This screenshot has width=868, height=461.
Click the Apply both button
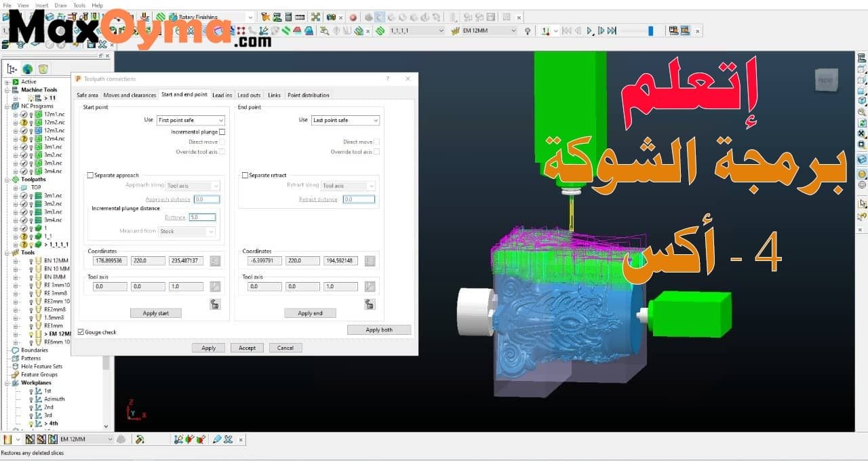pos(379,329)
